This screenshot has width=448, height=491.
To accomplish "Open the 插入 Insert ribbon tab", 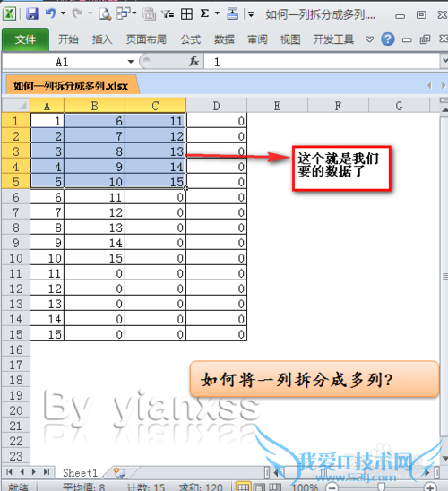I will (x=102, y=39).
